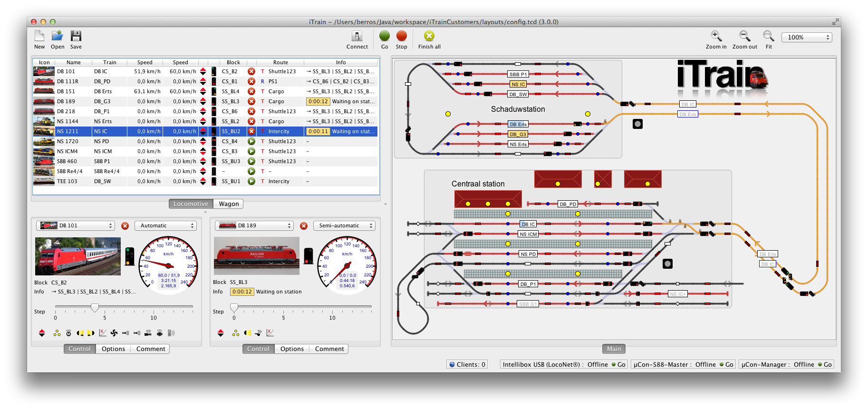Select the Main layout tab
The image size is (868, 410).
[x=614, y=349]
